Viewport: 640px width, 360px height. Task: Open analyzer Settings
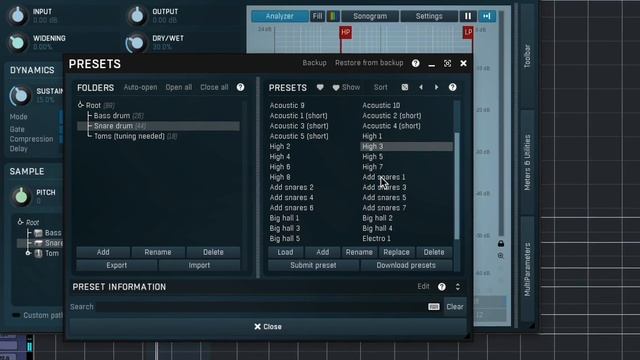(429, 16)
